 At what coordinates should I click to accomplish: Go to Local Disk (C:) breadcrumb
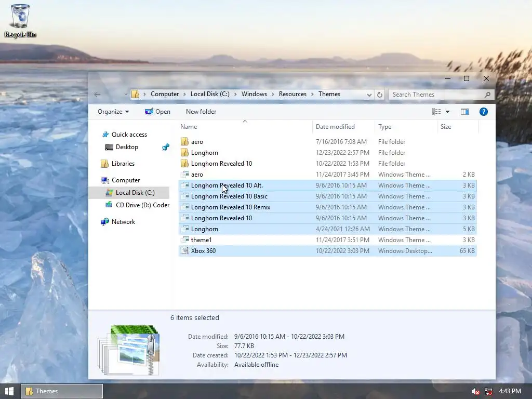pyautogui.click(x=210, y=94)
